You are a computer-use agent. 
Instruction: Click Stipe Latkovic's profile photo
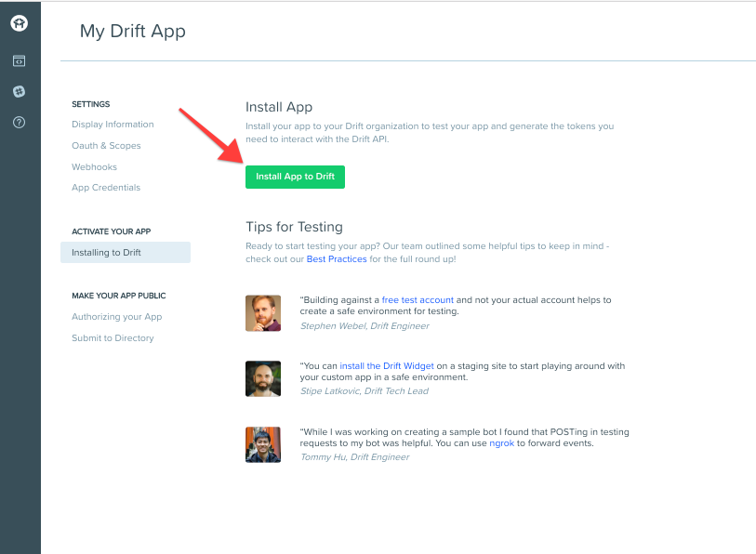coord(263,379)
